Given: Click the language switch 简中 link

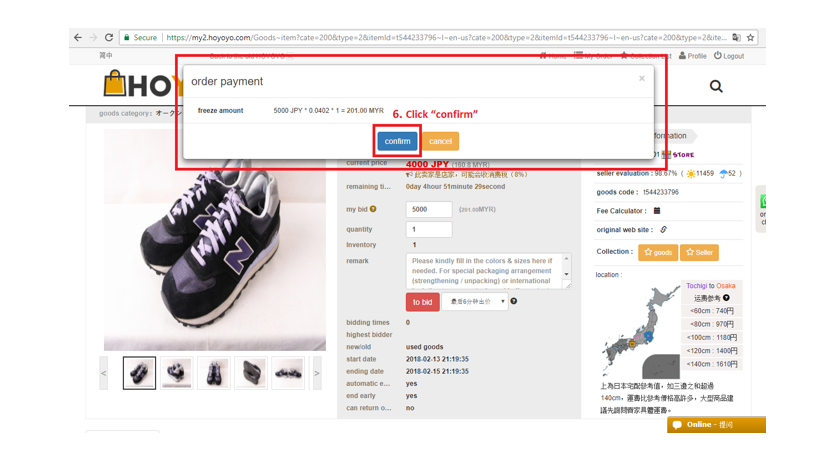Looking at the screenshot, I should pyautogui.click(x=105, y=55).
